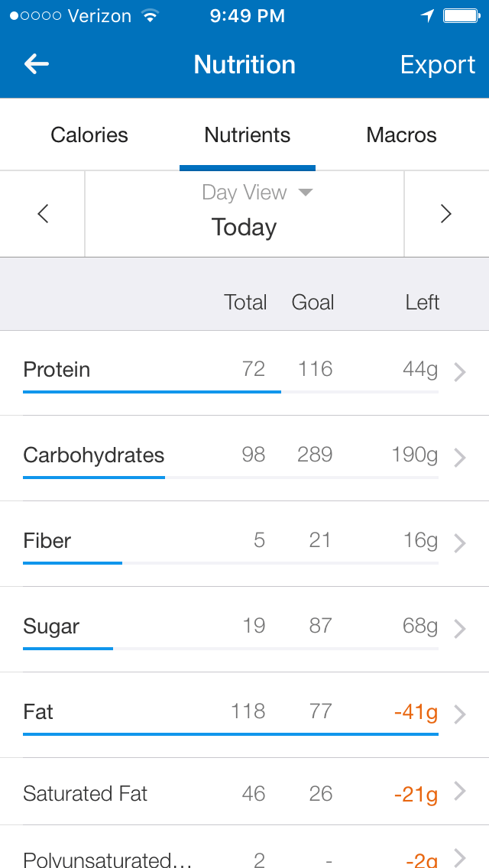Open Polyunsaturated fat details chevron
The width and height of the screenshot is (489, 868).
460,857
